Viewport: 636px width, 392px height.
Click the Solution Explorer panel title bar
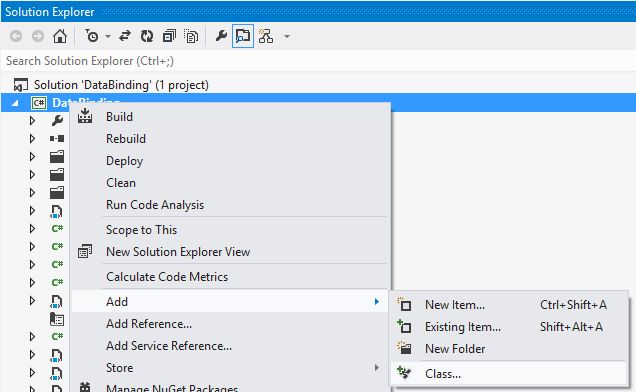pos(318,12)
